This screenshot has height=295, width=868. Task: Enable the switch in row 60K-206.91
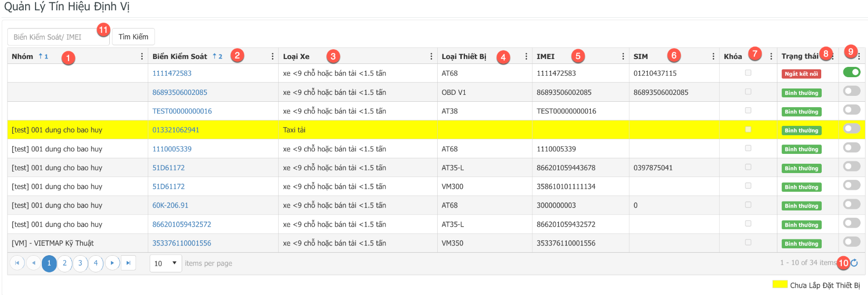(x=852, y=204)
